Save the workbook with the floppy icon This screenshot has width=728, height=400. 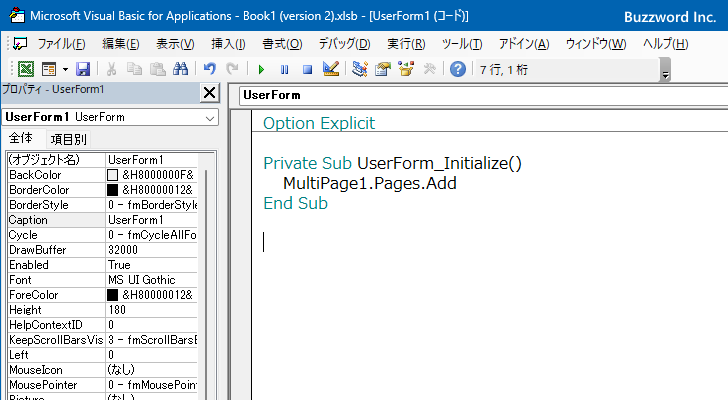(83, 69)
